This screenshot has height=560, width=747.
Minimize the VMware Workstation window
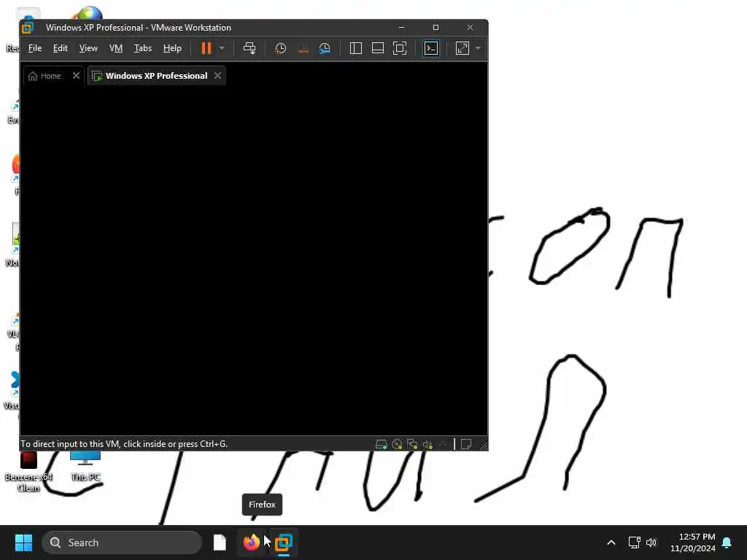pyautogui.click(x=402, y=28)
